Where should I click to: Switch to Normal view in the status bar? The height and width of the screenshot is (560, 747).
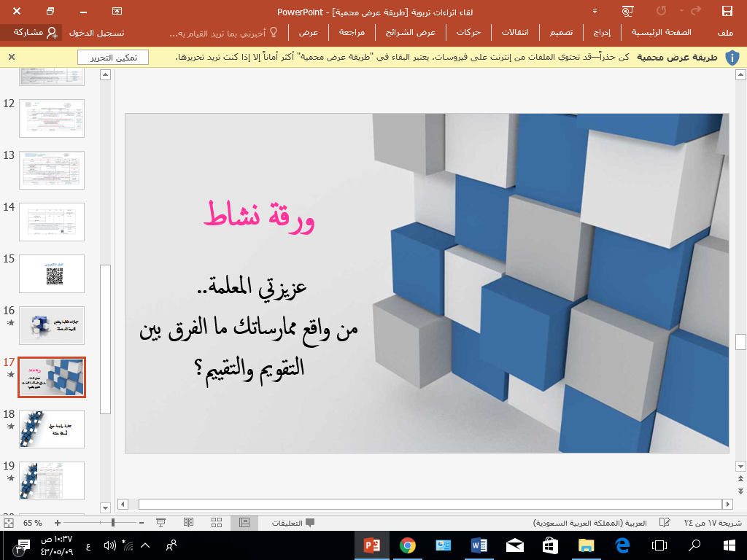244,523
